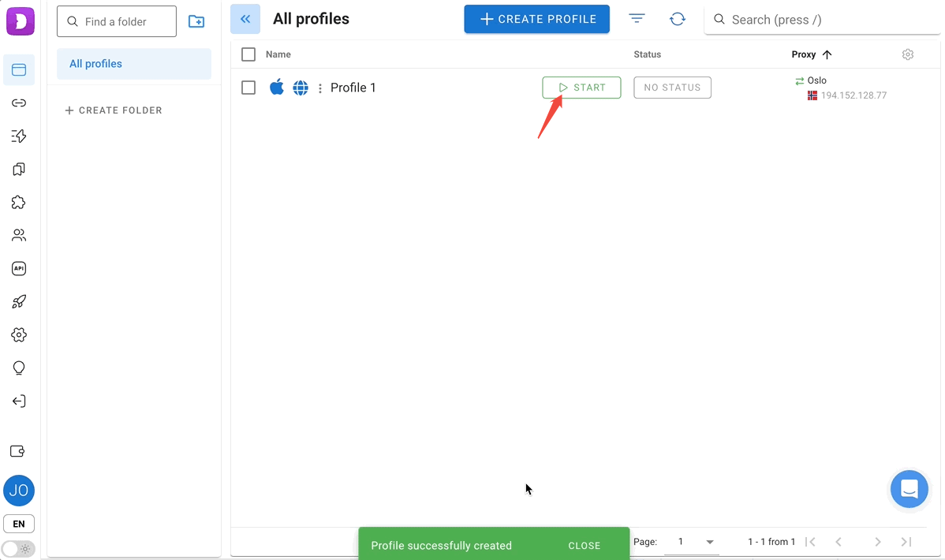Image resolution: width=945 pixels, height=560 pixels.
Task: Start Profile 1 browser
Action: tap(581, 88)
